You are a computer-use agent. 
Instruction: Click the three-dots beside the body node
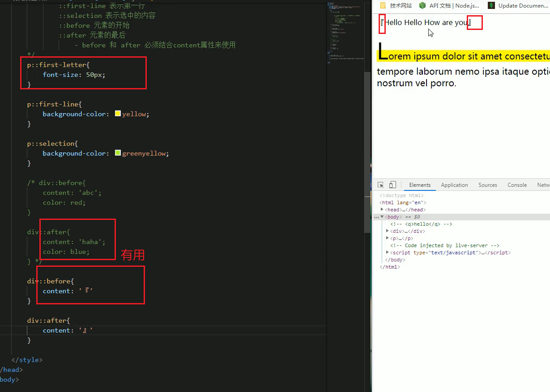point(376,217)
